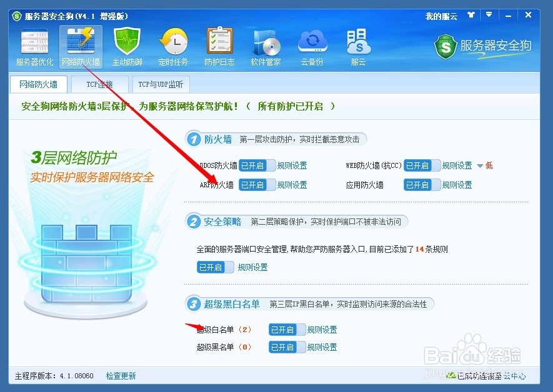
Task: Click the skin T-shirt icon in title bar
Action: point(471,15)
